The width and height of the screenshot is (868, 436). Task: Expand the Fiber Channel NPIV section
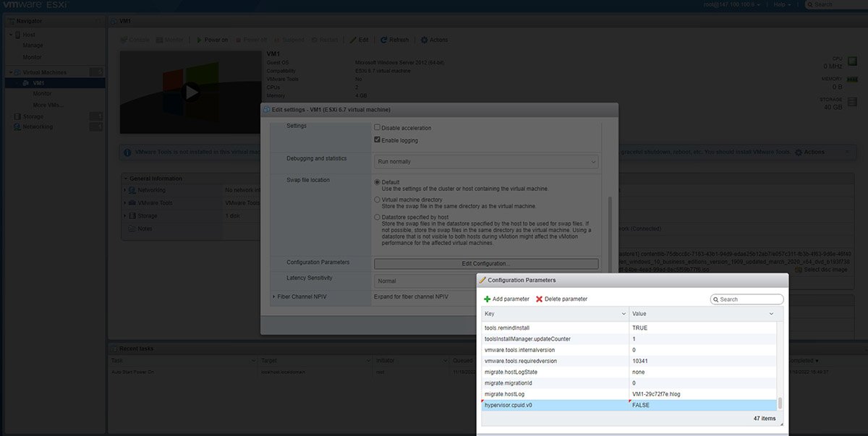pos(274,296)
